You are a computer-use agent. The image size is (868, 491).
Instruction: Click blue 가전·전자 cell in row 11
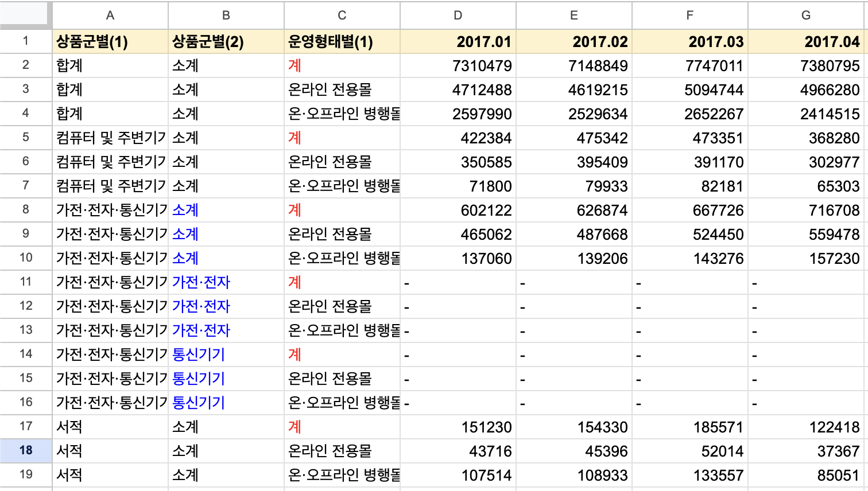click(x=226, y=282)
